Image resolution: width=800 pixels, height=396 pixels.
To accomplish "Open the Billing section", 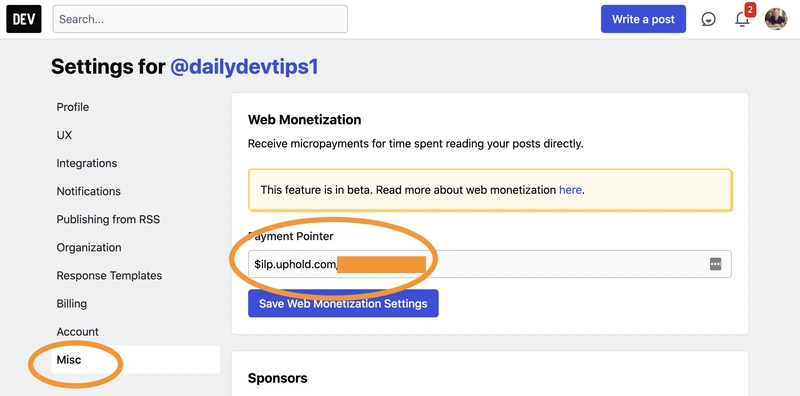I will point(71,304).
